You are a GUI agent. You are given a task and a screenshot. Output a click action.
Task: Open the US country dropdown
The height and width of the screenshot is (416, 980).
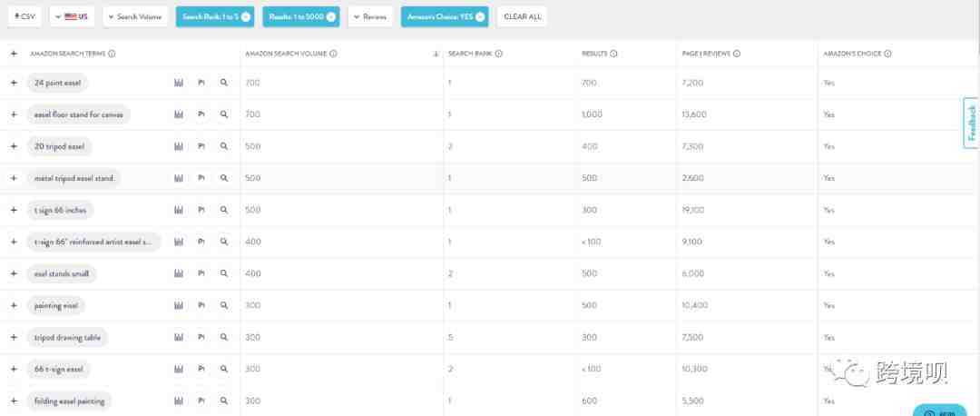point(72,17)
